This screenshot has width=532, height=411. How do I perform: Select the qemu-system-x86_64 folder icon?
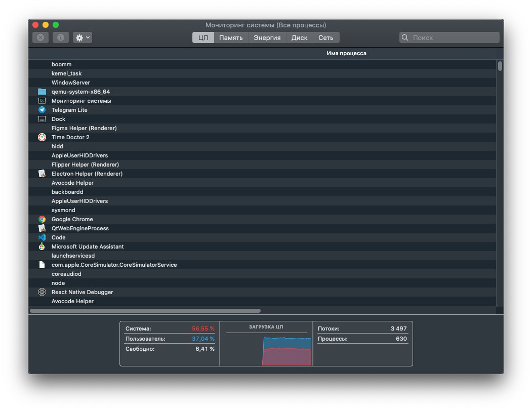(x=42, y=92)
